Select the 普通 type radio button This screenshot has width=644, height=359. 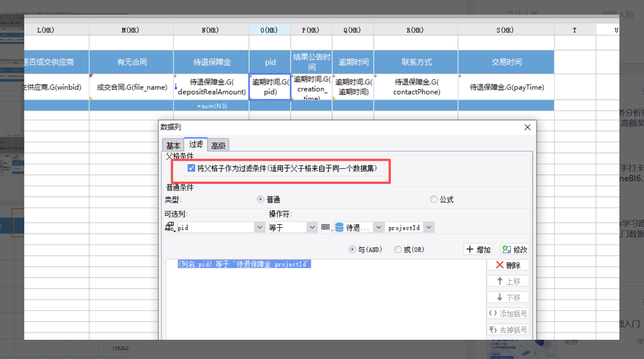(260, 199)
